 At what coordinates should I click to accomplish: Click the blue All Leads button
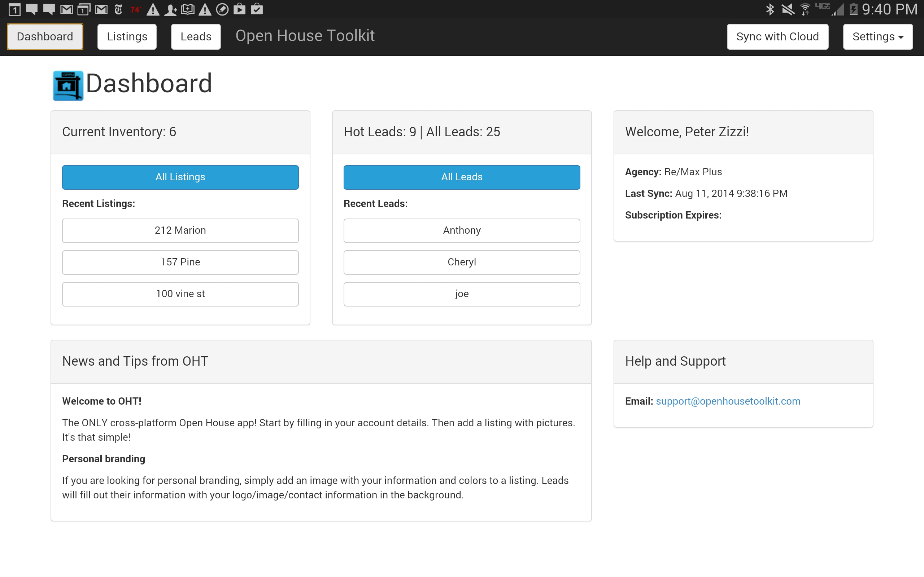click(x=462, y=177)
